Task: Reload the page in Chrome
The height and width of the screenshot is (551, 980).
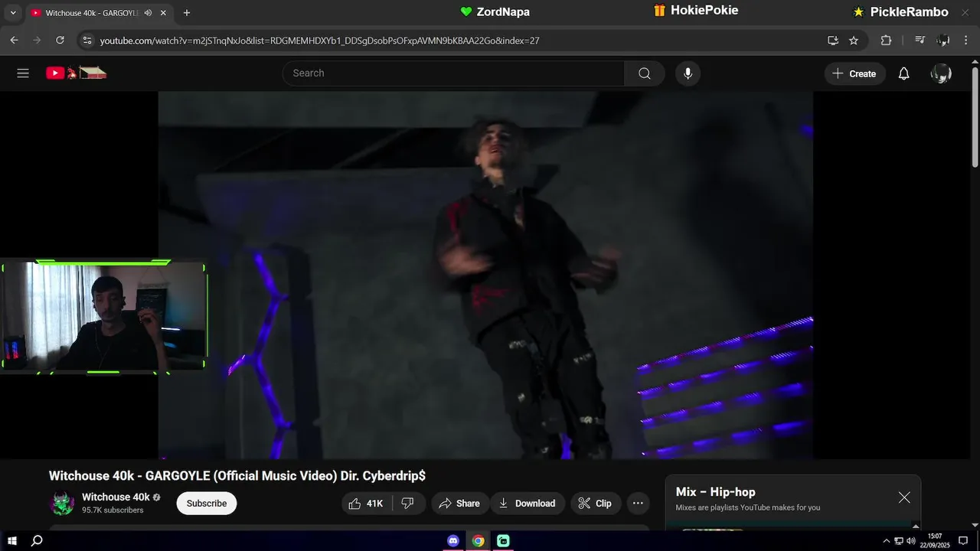Action: tap(60, 41)
